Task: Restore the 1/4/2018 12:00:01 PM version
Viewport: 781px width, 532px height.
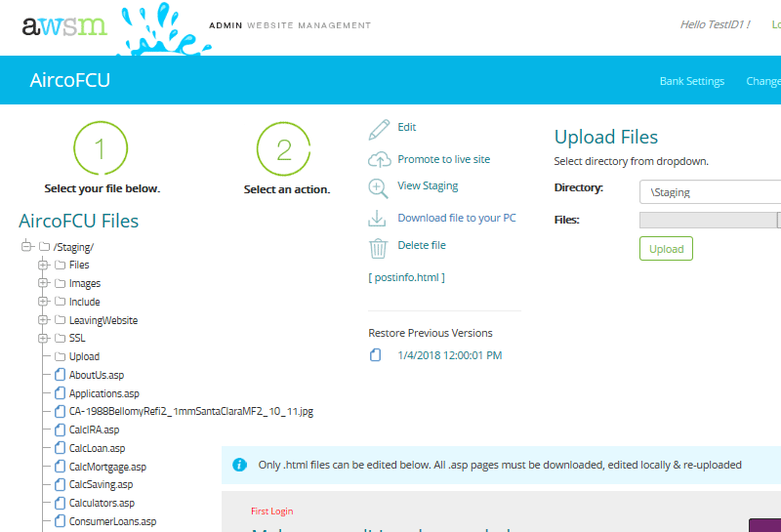Action: click(x=449, y=356)
